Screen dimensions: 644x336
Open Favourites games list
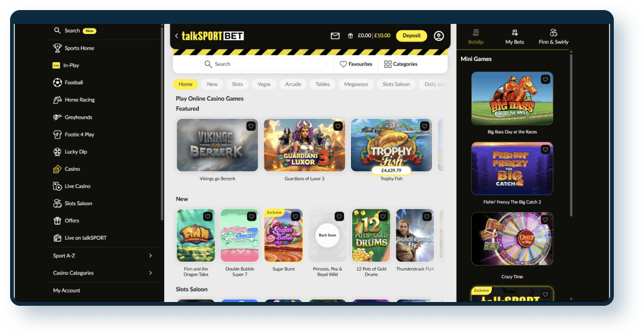[356, 64]
